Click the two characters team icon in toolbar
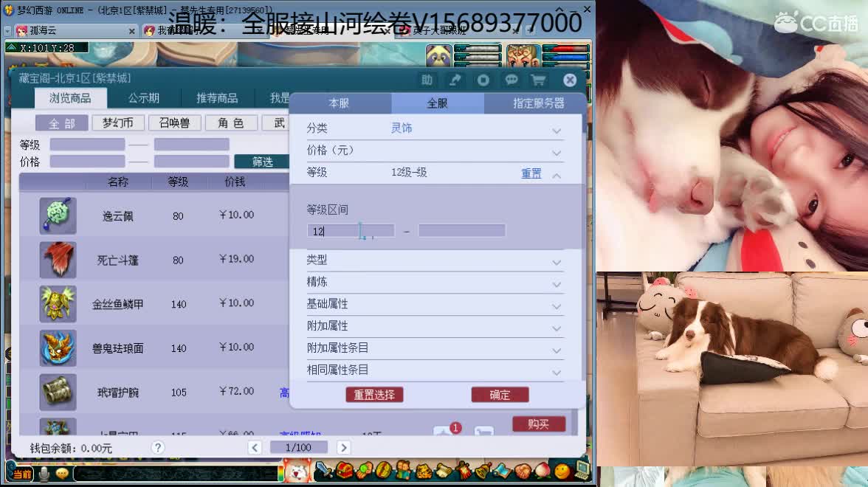868x487 pixels. coord(403,470)
